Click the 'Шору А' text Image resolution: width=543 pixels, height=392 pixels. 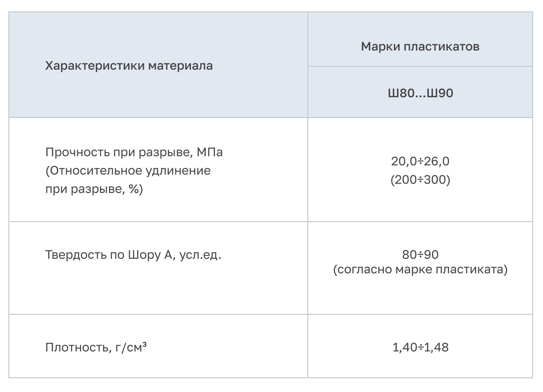coord(150,255)
